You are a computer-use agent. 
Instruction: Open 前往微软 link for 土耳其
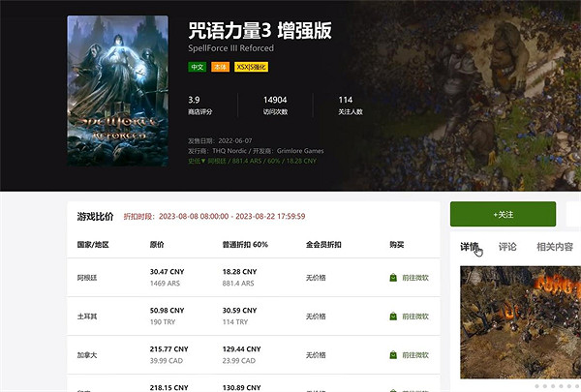(415, 317)
